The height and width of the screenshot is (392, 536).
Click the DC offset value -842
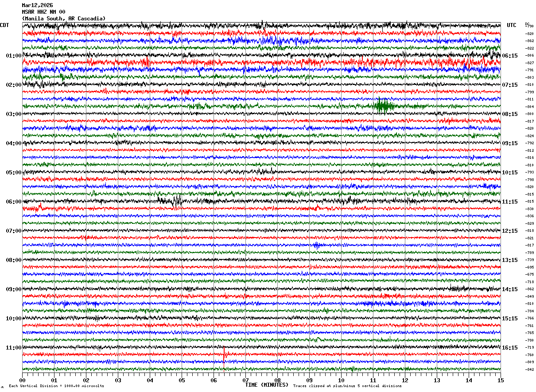(x=529, y=369)
